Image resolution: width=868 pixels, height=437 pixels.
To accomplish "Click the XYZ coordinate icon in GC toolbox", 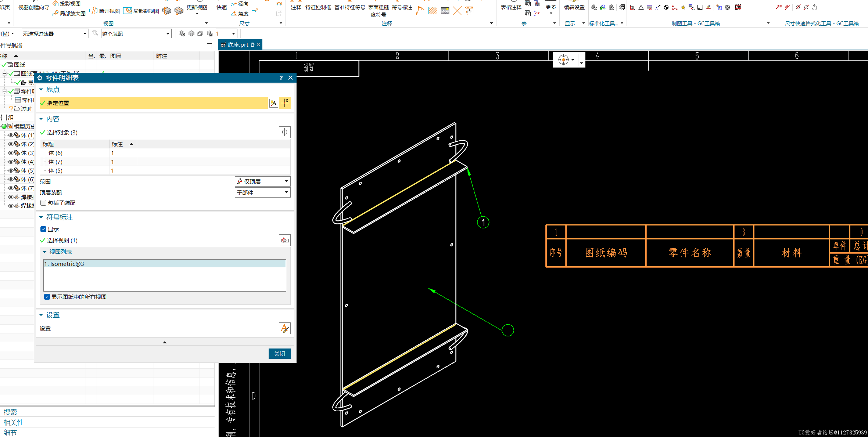I will [x=675, y=7].
